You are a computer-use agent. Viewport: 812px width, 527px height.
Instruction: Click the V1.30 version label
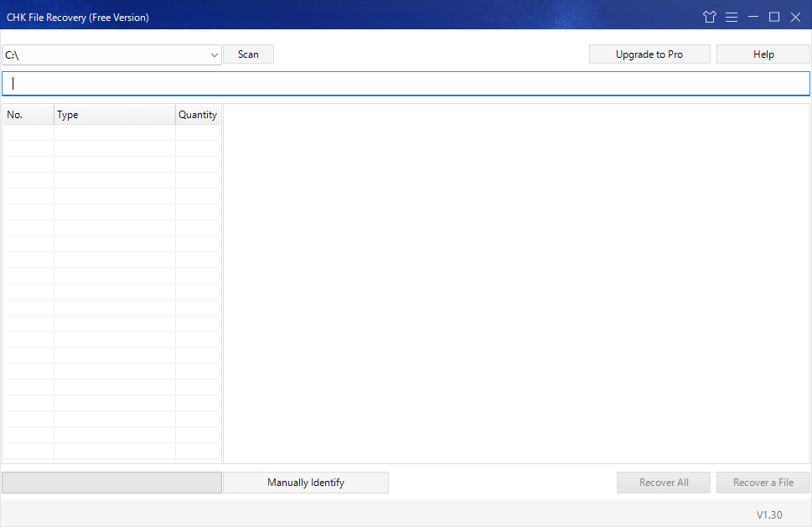pos(769,515)
